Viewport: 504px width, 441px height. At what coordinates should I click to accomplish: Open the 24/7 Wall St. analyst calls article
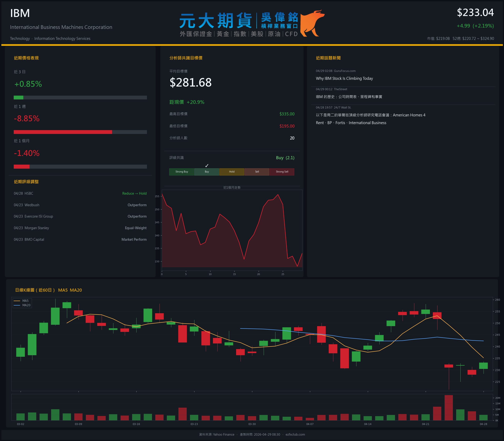click(x=370, y=115)
